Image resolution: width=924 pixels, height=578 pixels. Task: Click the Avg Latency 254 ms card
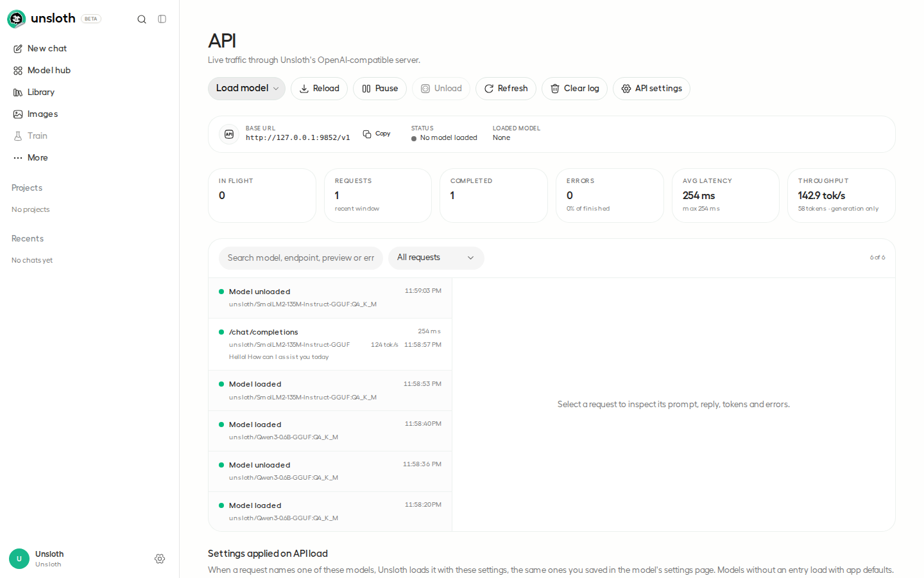[x=726, y=195]
